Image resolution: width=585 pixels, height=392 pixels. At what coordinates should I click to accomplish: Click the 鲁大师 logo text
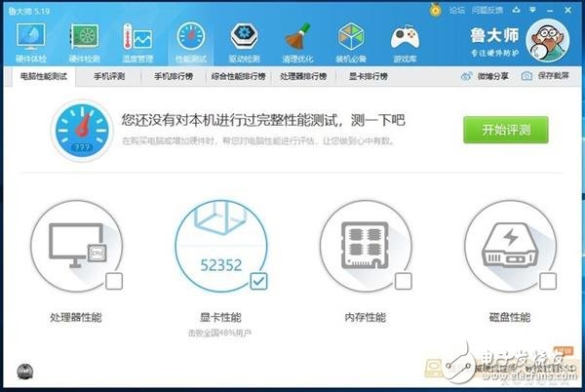[494, 35]
